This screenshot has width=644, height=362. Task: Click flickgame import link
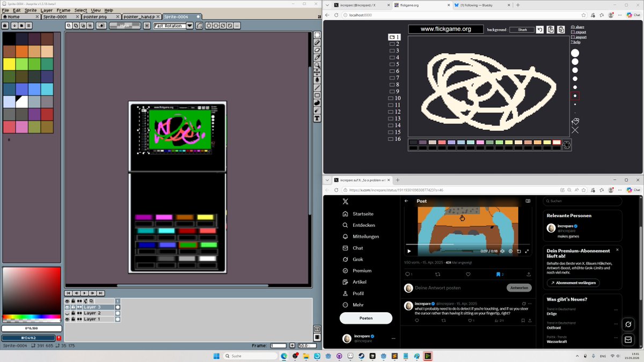(579, 36)
